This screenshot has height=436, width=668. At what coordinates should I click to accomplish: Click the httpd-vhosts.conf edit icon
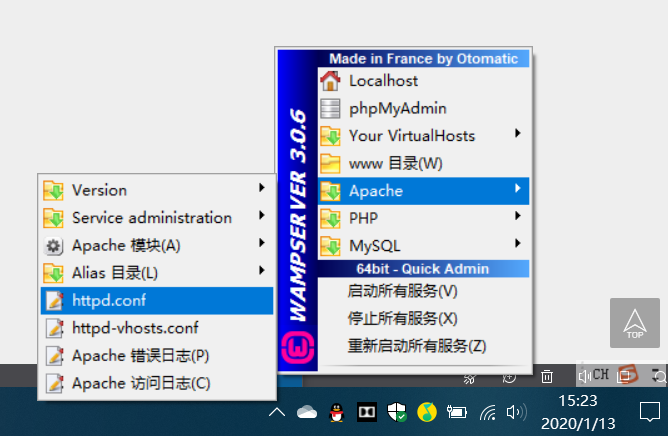pos(55,328)
